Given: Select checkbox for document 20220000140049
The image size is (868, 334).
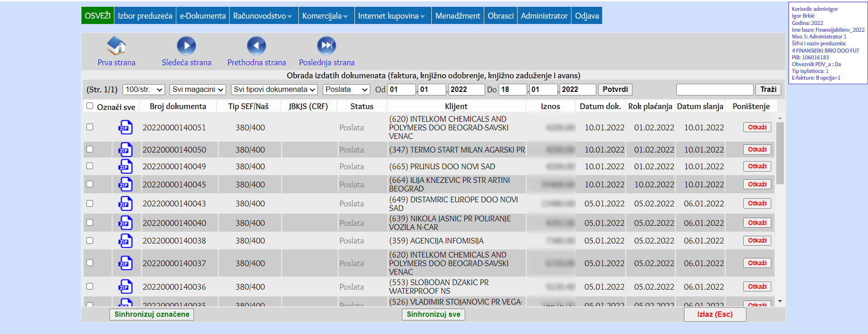Looking at the screenshot, I should click(x=90, y=166).
